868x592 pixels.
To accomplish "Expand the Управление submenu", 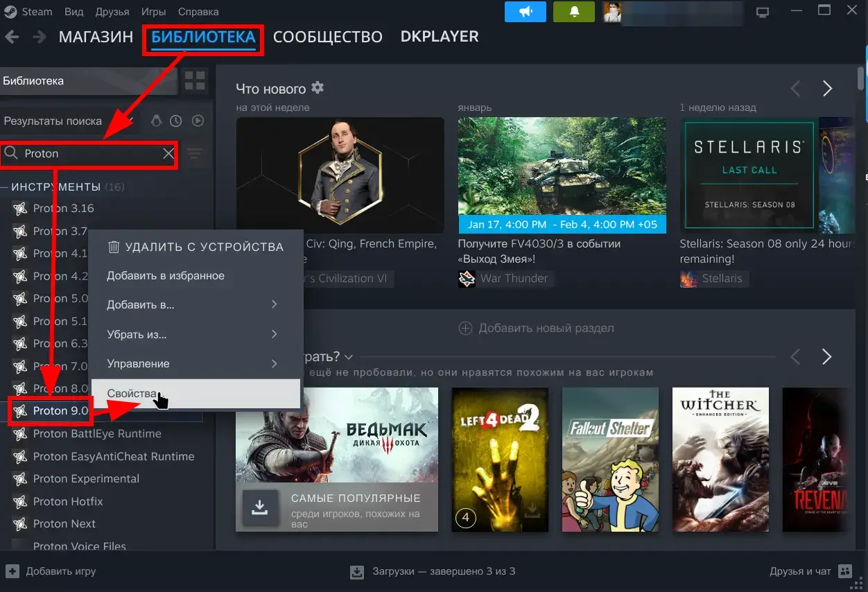I will pyautogui.click(x=196, y=364).
